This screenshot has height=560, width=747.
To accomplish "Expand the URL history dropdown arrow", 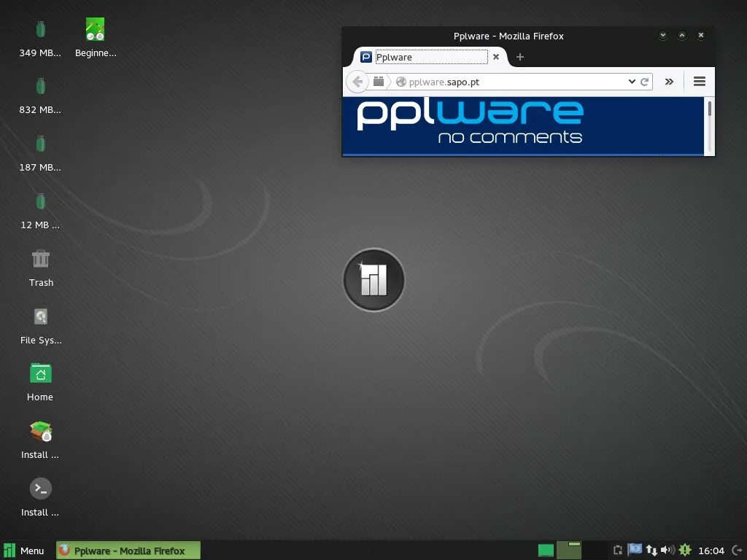I will [x=632, y=82].
